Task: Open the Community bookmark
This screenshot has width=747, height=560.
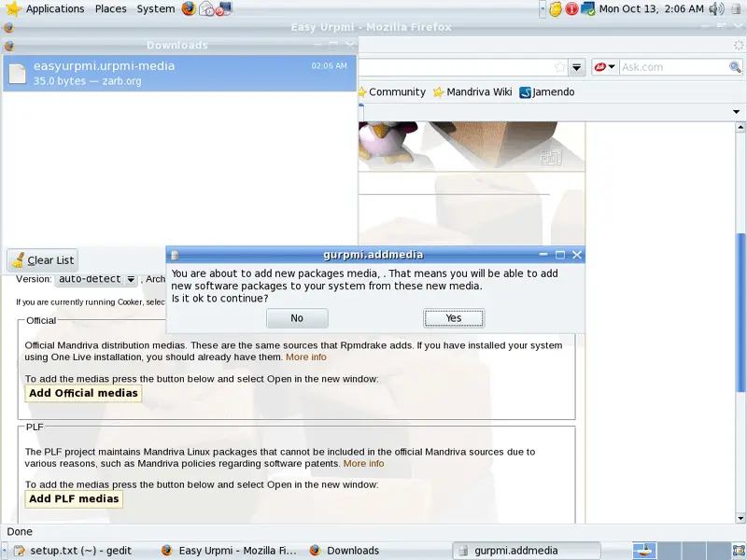Action: point(392,91)
